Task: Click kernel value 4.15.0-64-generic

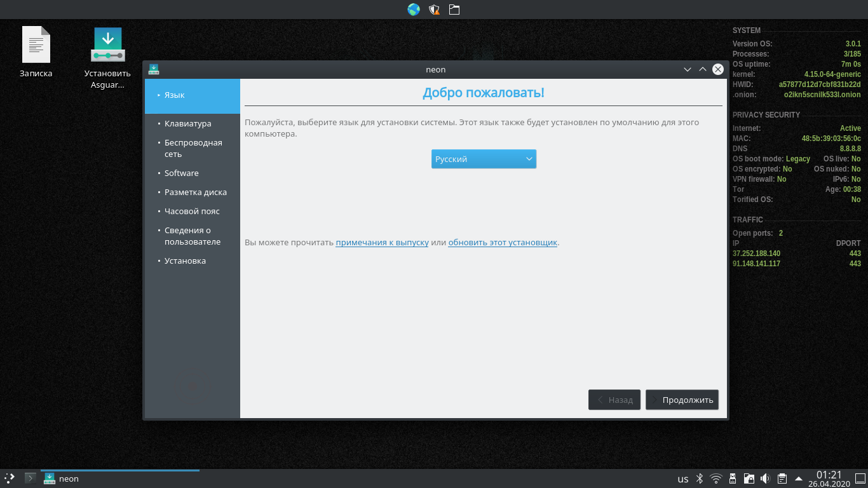Action: [832, 74]
